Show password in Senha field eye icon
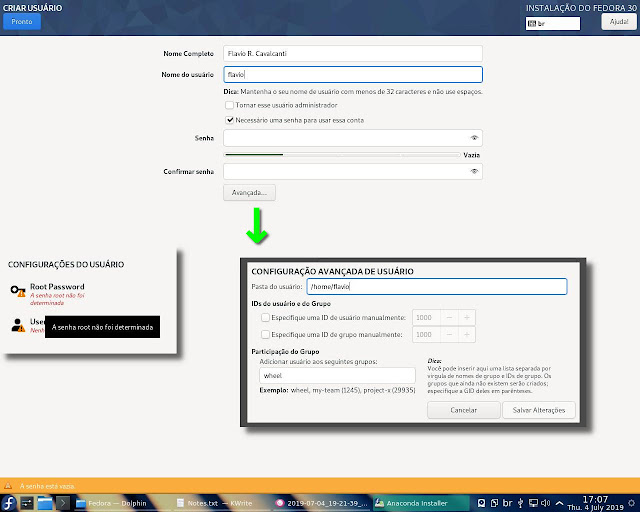The image size is (640, 512). click(474, 138)
